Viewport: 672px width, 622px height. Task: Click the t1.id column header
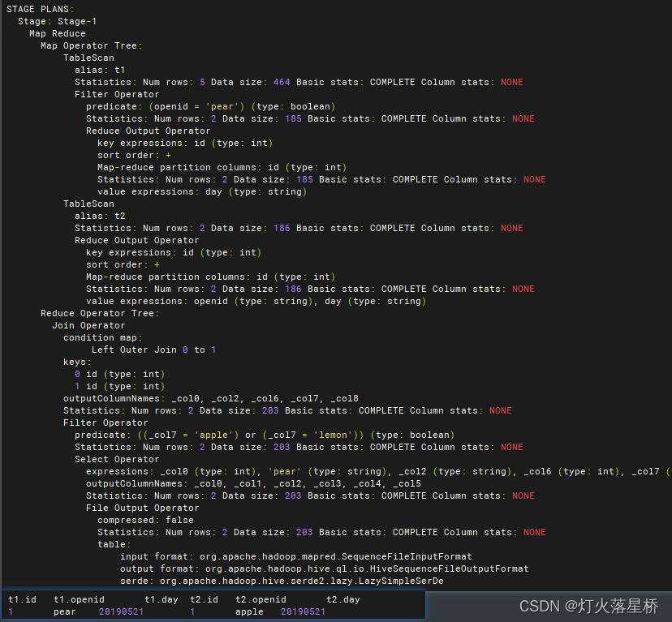pyautogui.click(x=22, y=599)
